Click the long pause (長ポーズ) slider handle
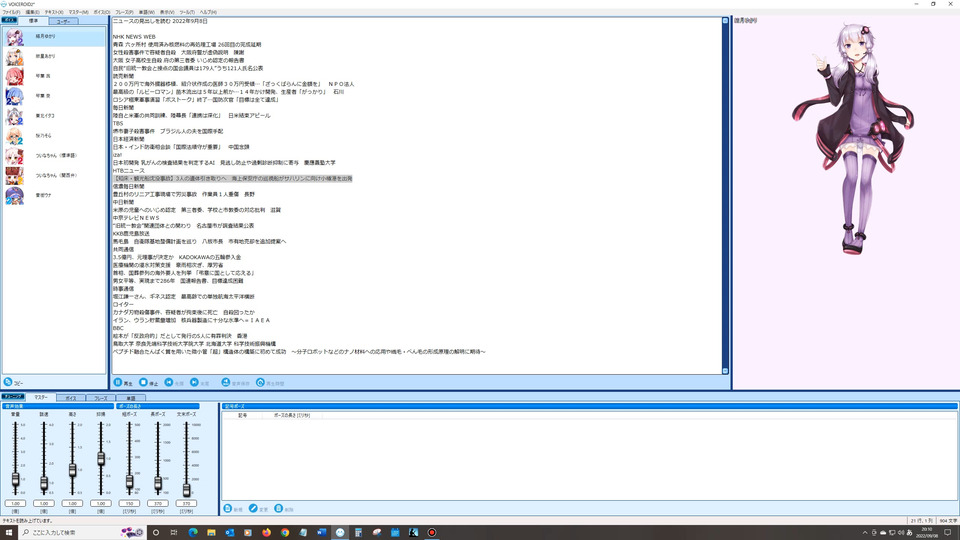Viewport: 960px width, 540px height. (x=158, y=483)
